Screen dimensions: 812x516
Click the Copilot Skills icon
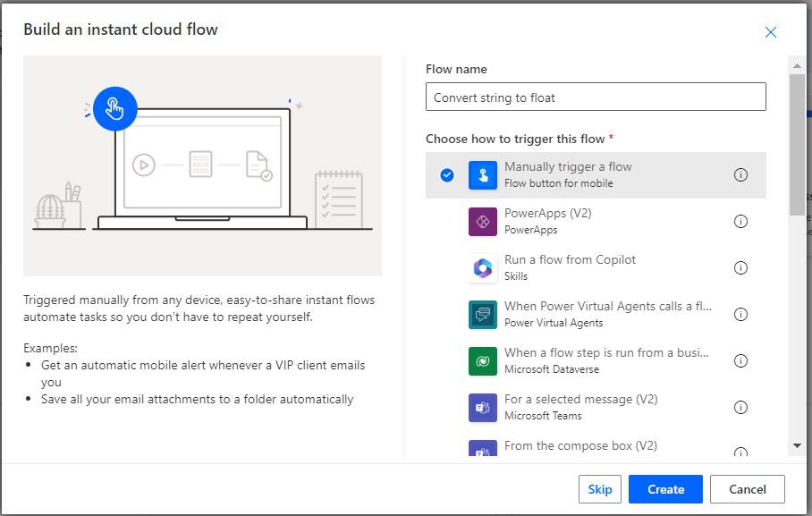point(483,268)
